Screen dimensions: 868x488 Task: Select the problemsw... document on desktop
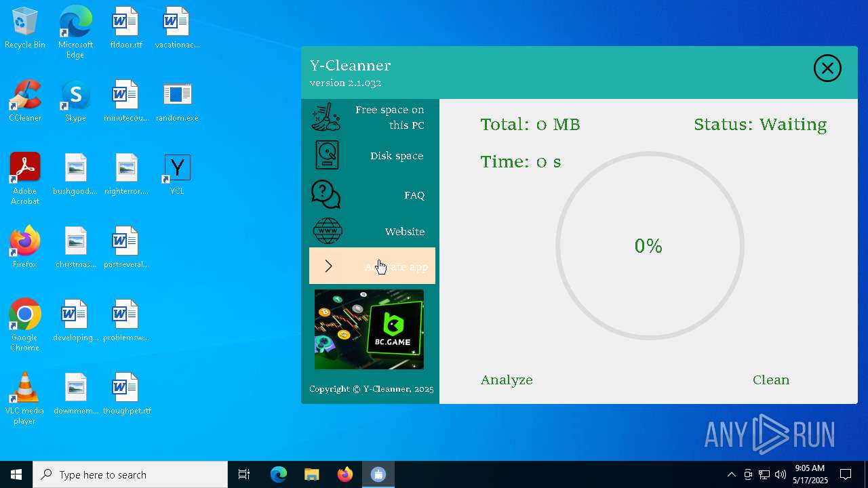(126, 321)
